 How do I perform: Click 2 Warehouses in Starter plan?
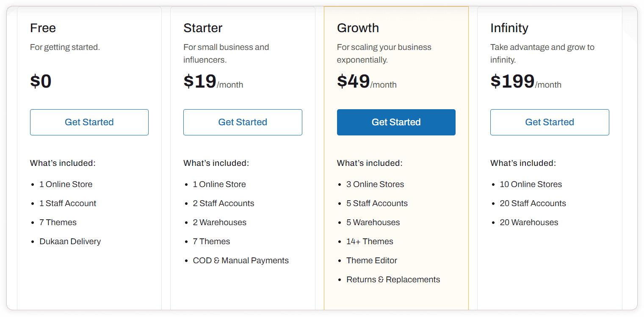click(x=219, y=222)
